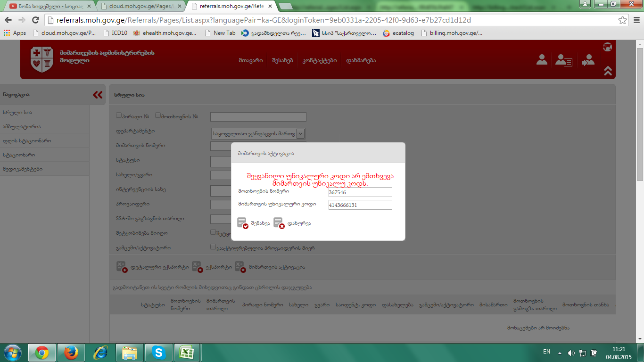Check გააქტიურებულია პროვაიდერის მიერ checkbox
This screenshot has height=362, width=644.
tap(213, 247)
